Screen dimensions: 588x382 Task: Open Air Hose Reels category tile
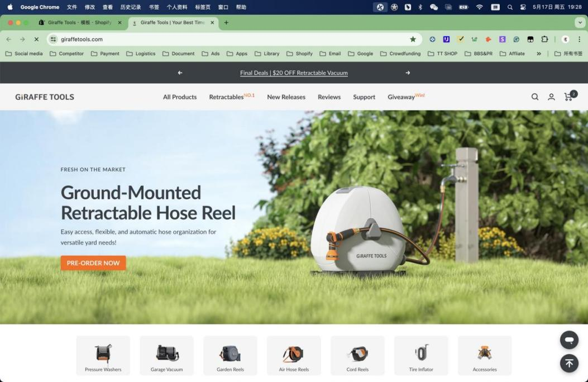click(294, 355)
